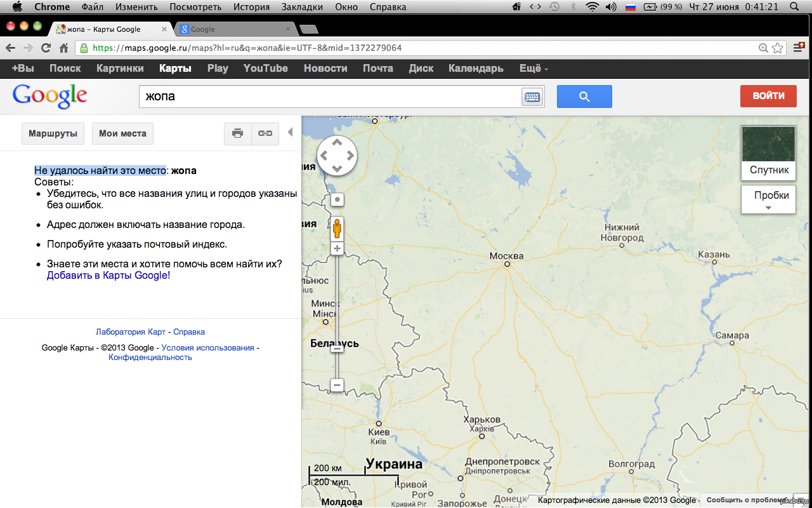Click the Wi-Fi icon in menu bar
This screenshot has width=812, height=508.
[x=592, y=7]
